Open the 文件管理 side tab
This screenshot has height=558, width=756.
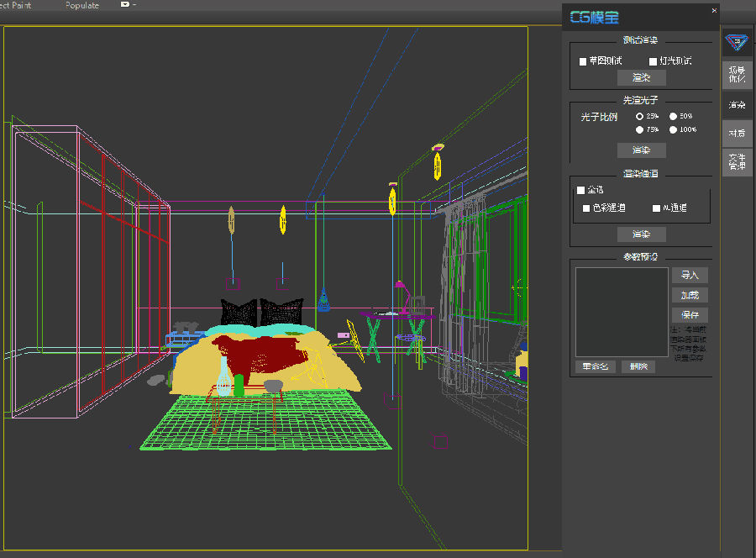click(x=737, y=162)
